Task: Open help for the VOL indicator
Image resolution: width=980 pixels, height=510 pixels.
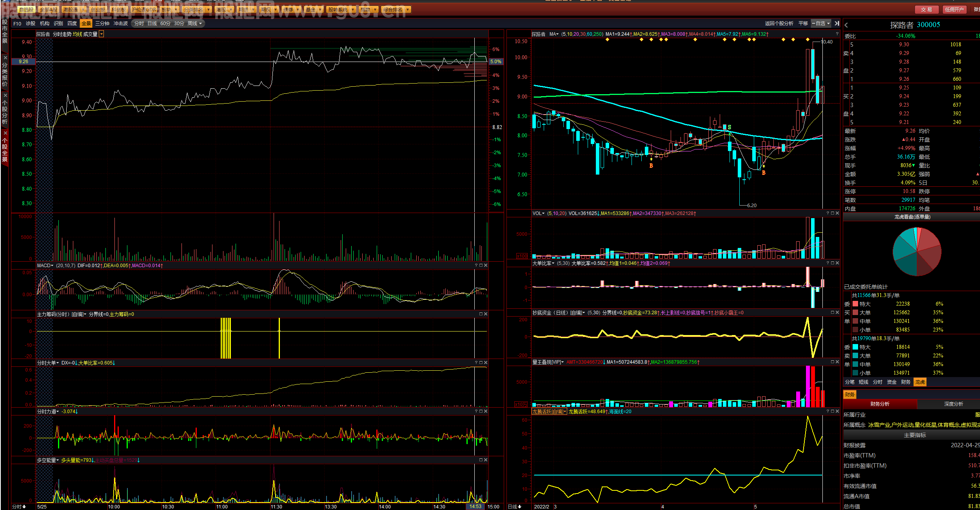Action: (x=828, y=213)
